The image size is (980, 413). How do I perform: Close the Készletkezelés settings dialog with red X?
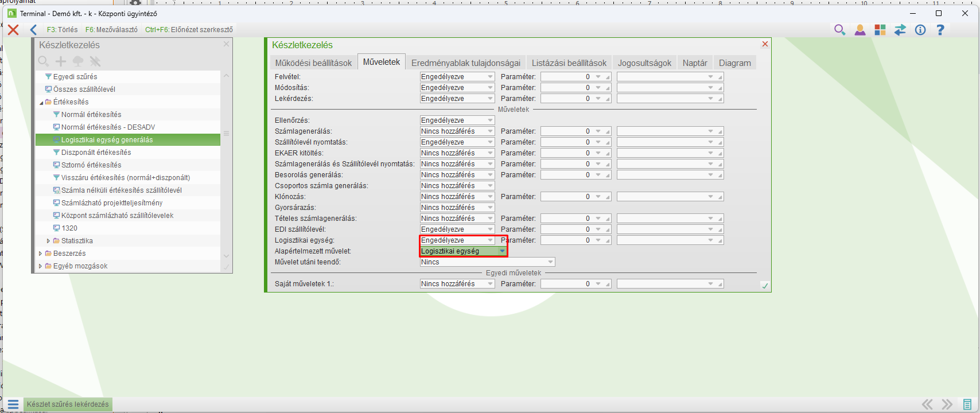click(x=765, y=44)
